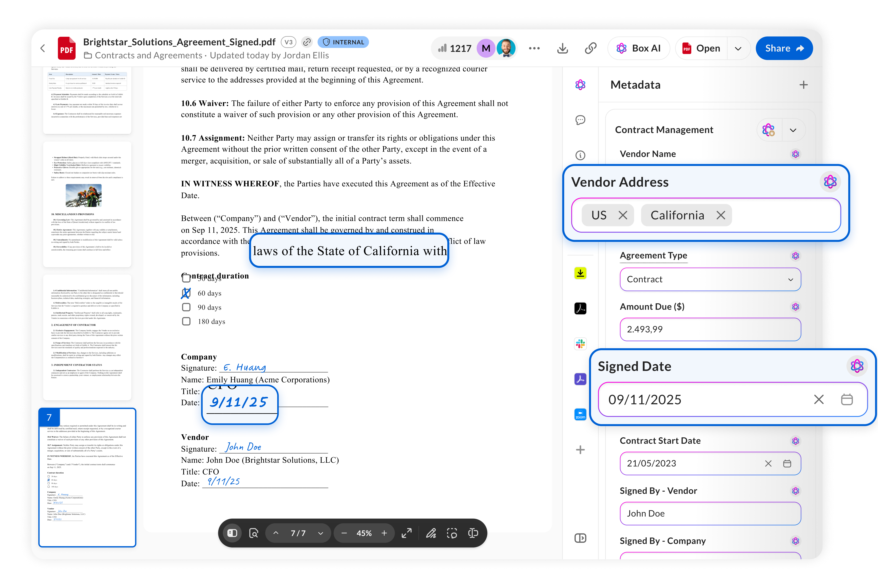Screen dimensions: 878x588
Task: Click the Amount Due input field
Action: (x=710, y=329)
